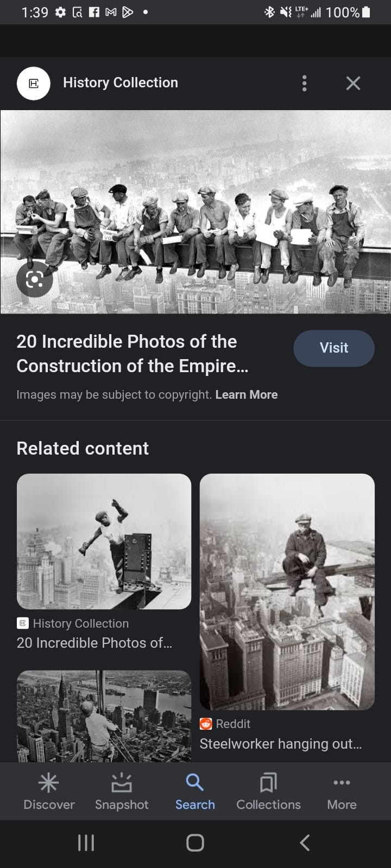Image resolution: width=391 pixels, height=868 pixels.
Task: Open the pointing worker related image
Action: click(x=104, y=541)
